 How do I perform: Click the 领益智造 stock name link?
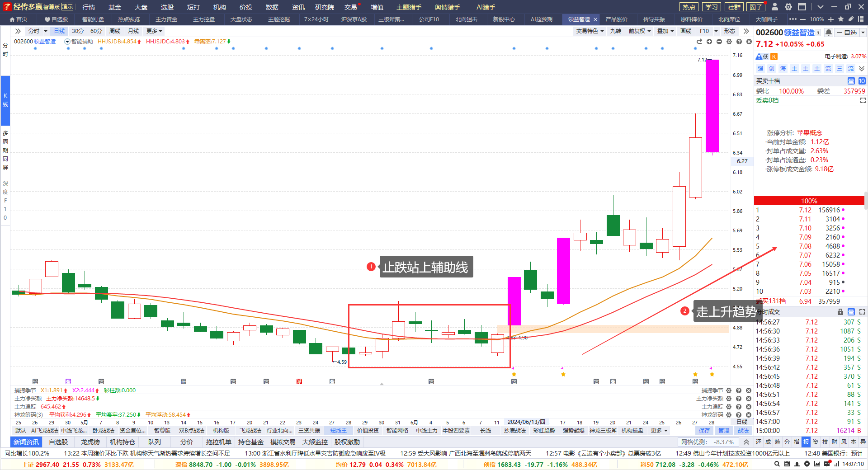[x=799, y=33]
